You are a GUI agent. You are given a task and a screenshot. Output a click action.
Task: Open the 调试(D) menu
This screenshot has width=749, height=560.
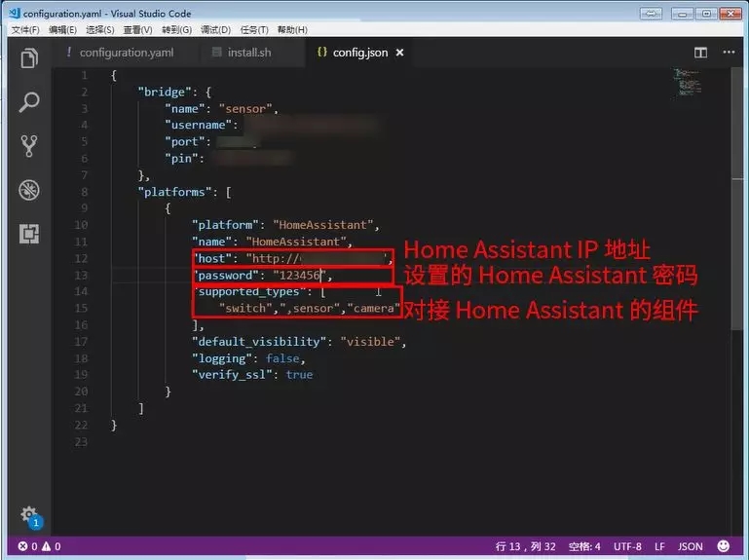click(215, 29)
